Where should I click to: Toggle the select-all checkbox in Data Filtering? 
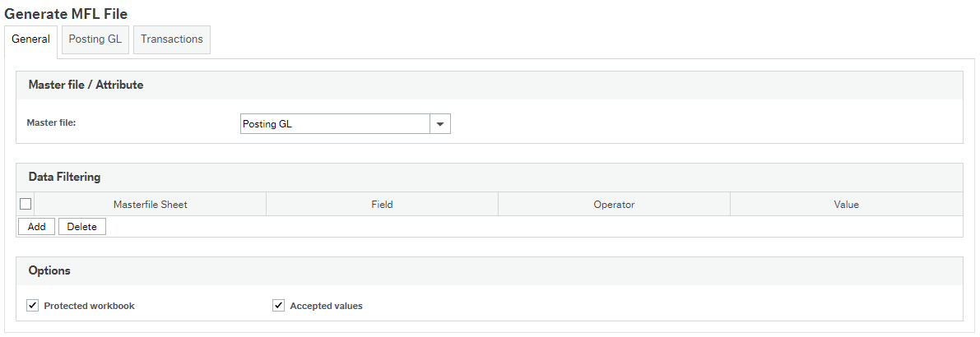(26, 204)
